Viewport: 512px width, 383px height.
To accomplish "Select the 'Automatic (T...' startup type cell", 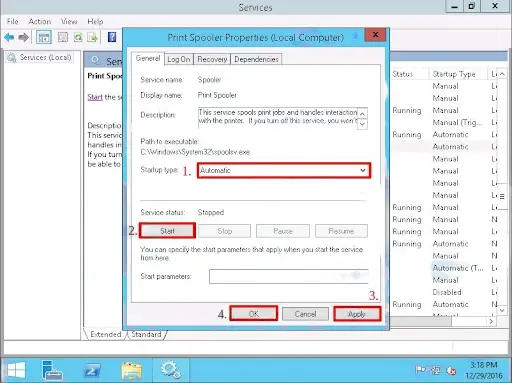I will 458,268.
